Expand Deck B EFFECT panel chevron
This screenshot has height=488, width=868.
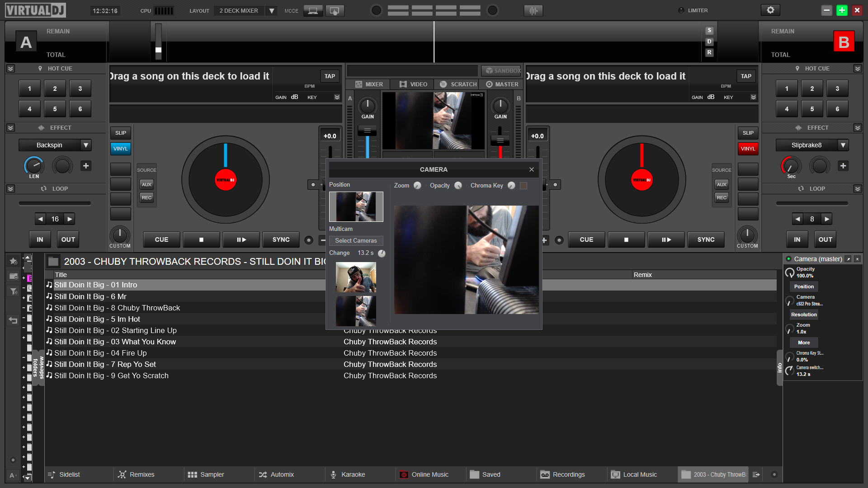[858, 128]
